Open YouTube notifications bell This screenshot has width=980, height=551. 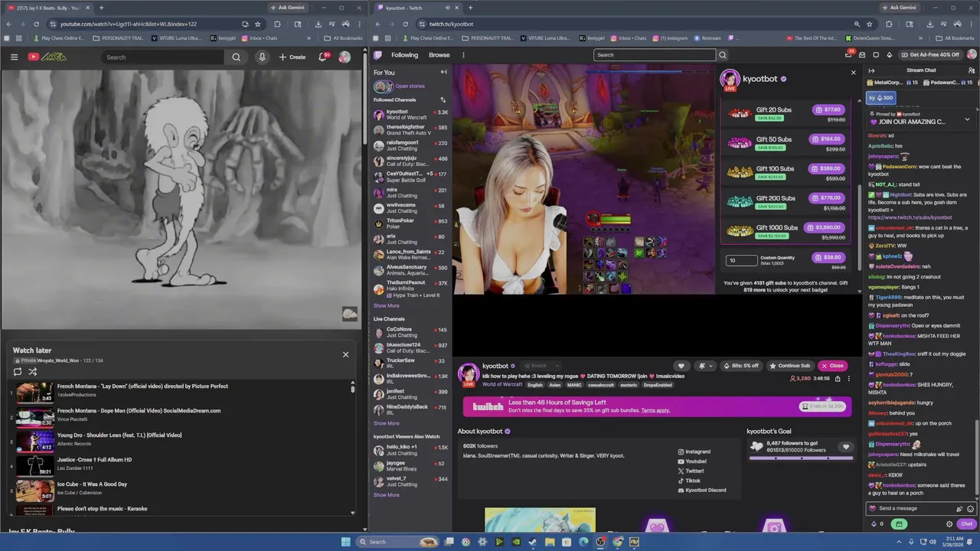tap(323, 57)
